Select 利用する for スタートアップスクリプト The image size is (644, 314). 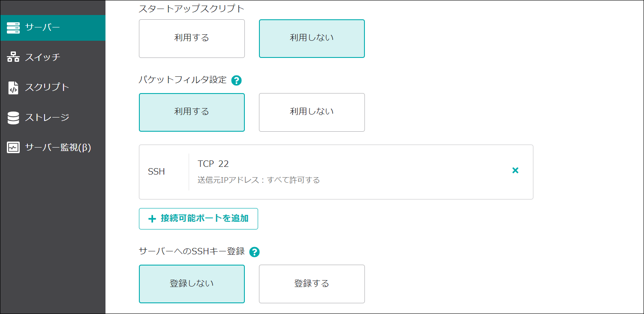point(192,38)
